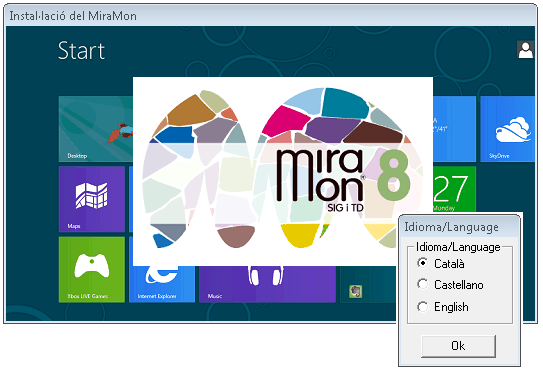Open the Music tile
This screenshot has height=370, width=543.
point(267,284)
